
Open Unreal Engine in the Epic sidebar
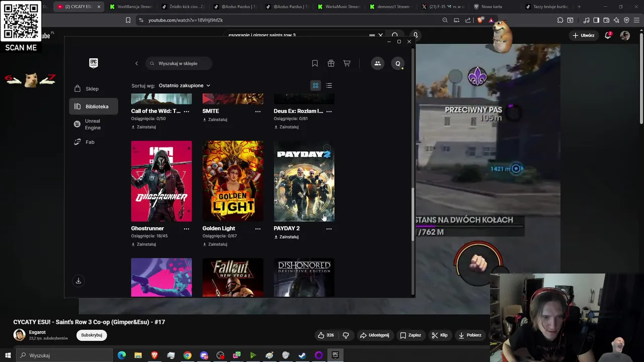click(x=92, y=124)
